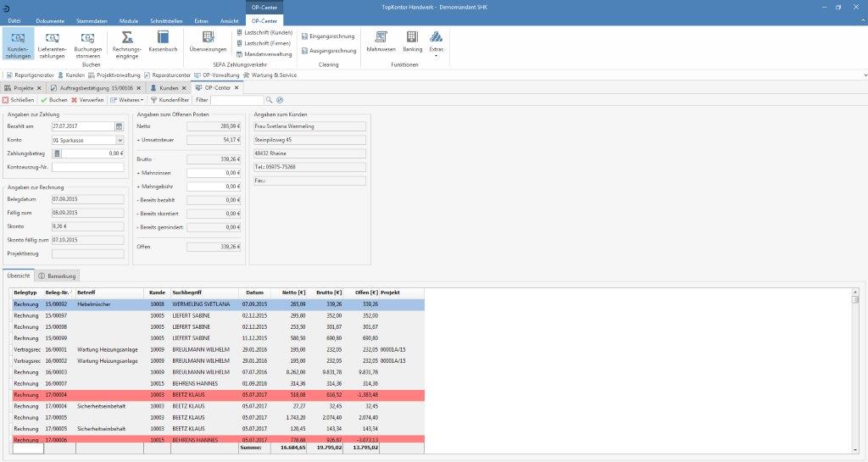The width and height of the screenshot is (868, 462).
Task: Open calendar picker for Bezahlt am
Action: pos(119,126)
